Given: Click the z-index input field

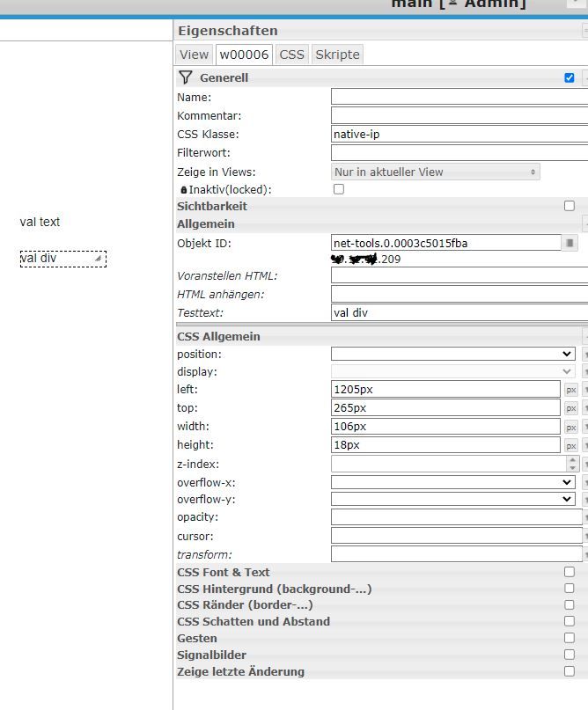Looking at the screenshot, I should pyautogui.click(x=448, y=464).
